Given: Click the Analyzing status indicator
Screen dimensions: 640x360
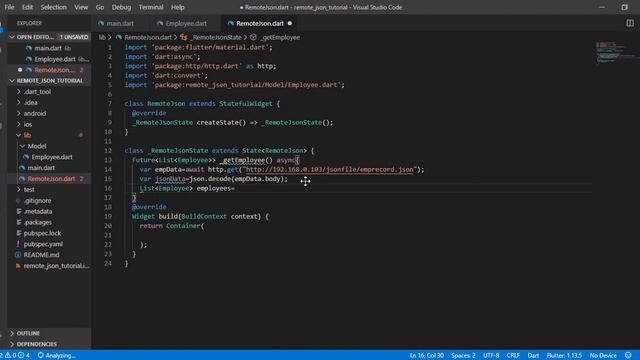Looking at the screenshot, I should (x=57, y=355).
